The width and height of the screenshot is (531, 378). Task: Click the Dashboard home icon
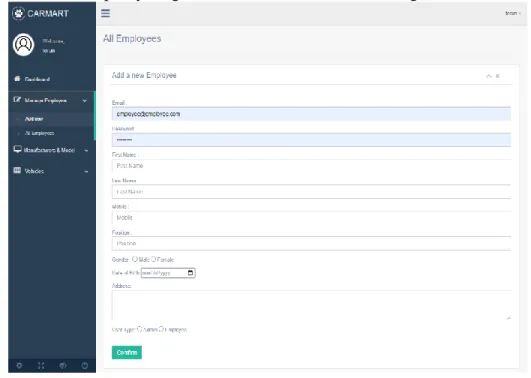17,79
